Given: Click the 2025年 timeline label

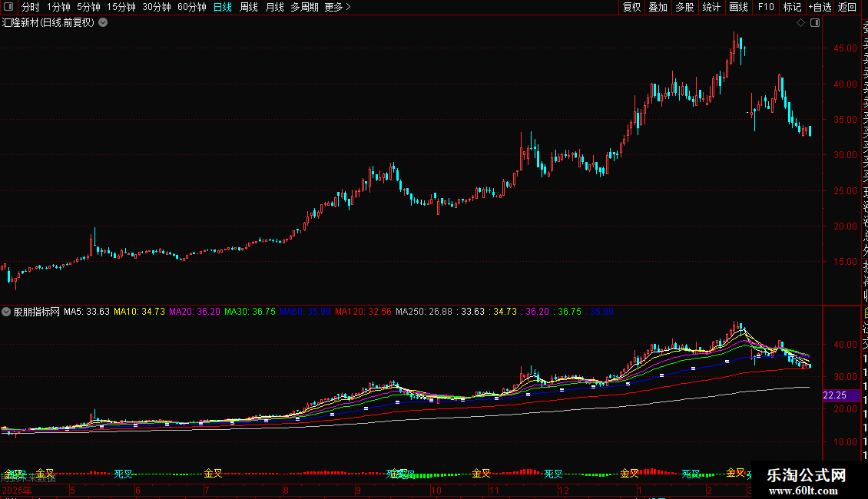Looking at the screenshot, I should (17, 490).
